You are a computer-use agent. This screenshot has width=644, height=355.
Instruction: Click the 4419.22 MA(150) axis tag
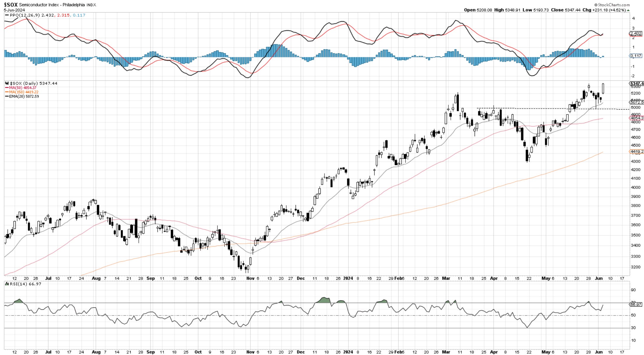(636, 152)
